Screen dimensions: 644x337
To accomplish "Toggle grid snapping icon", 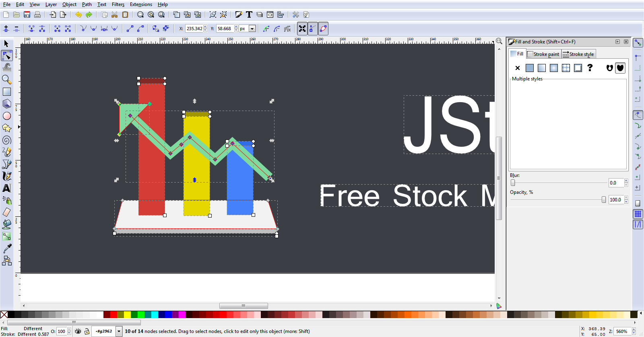I will point(638,214).
